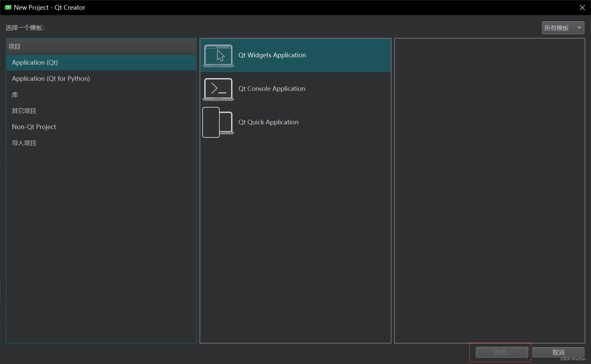Choose the Qt Console Application label
This screenshot has width=591, height=364.
pyautogui.click(x=272, y=89)
